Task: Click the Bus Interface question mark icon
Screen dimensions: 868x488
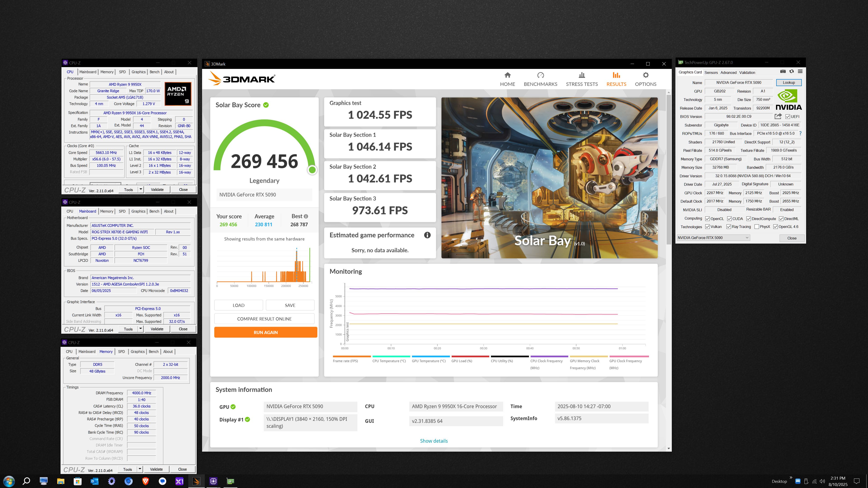Action: pos(800,133)
